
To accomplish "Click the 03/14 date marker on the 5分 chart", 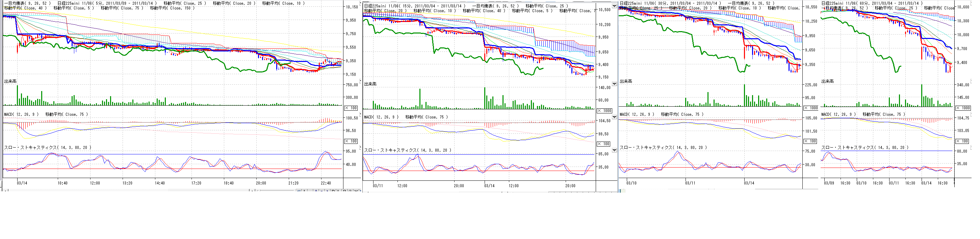I will pyautogui.click(x=22, y=183).
